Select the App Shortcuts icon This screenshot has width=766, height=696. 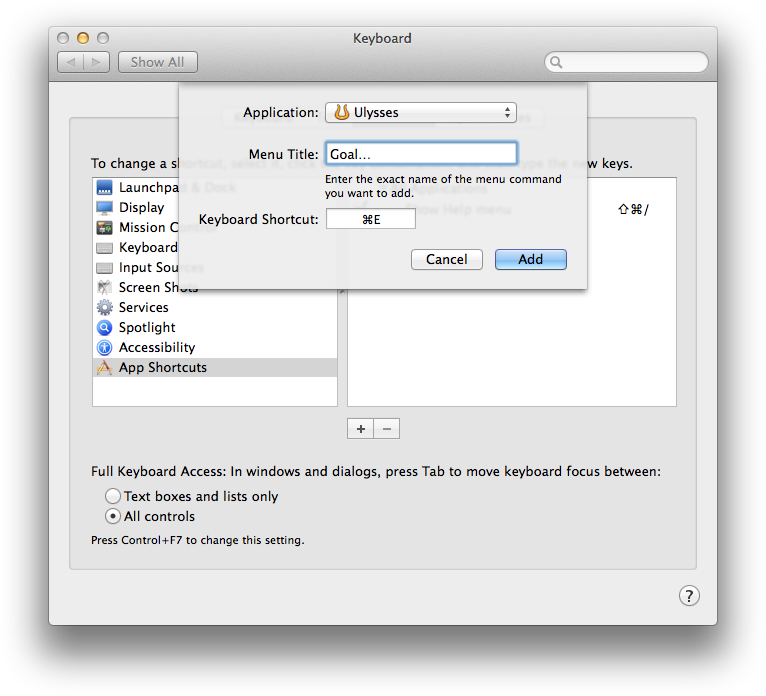(105, 368)
